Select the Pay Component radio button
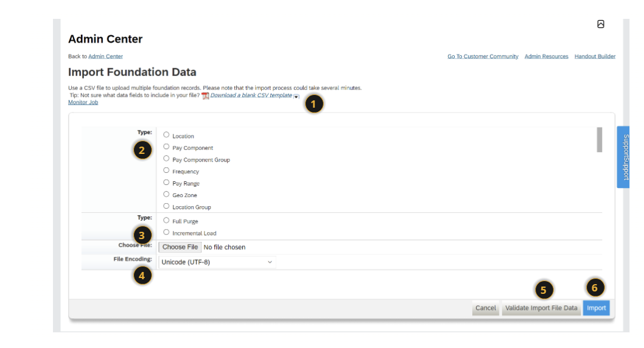This screenshot has width=644, height=348. pyautogui.click(x=166, y=147)
